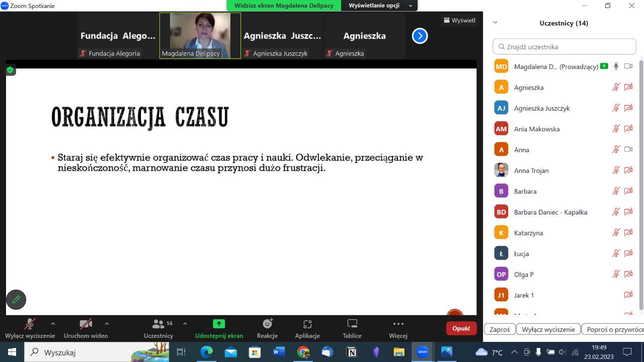Image resolution: width=644 pixels, height=362 pixels.
Task: Open the Reakcje reactions panel
Action: tap(267, 328)
